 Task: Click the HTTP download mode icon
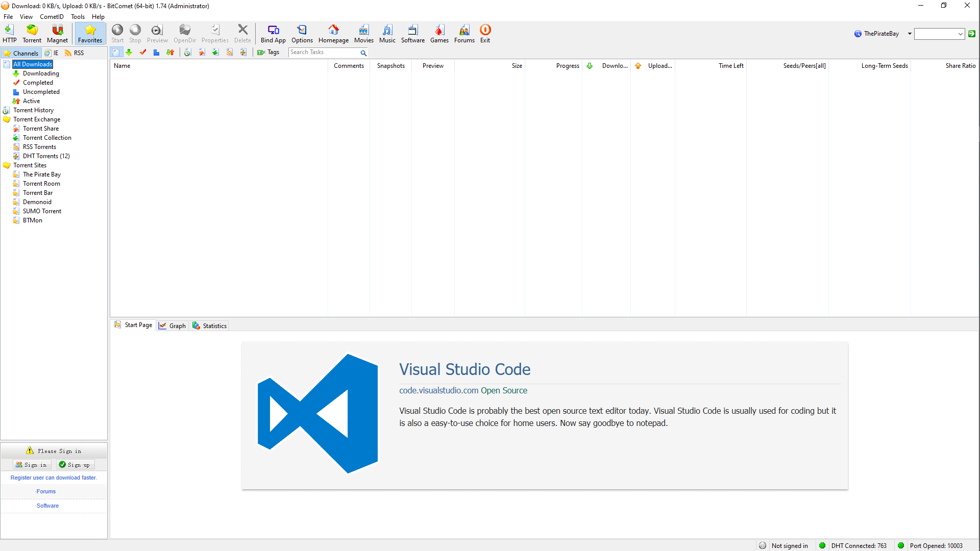(9, 33)
